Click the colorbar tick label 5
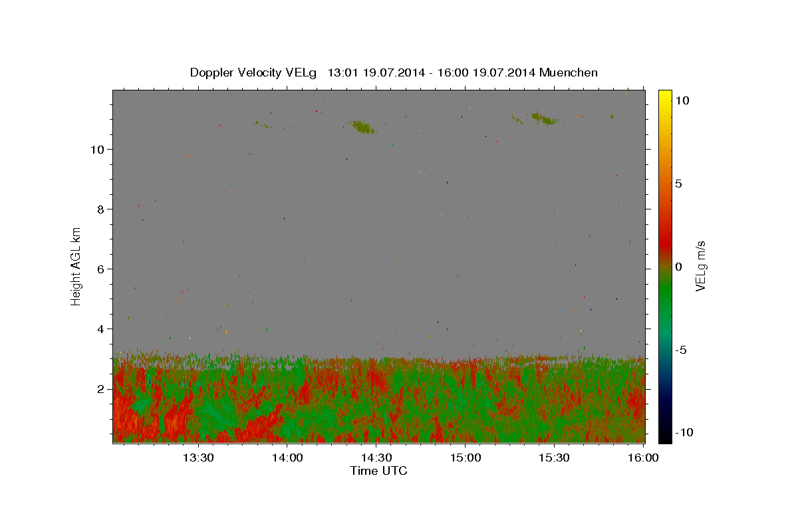The height and width of the screenshot is (532, 798). 680,184
